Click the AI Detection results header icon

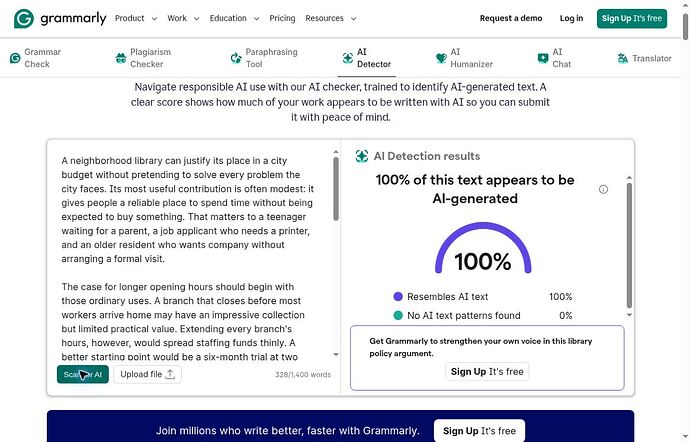[x=362, y=156]
